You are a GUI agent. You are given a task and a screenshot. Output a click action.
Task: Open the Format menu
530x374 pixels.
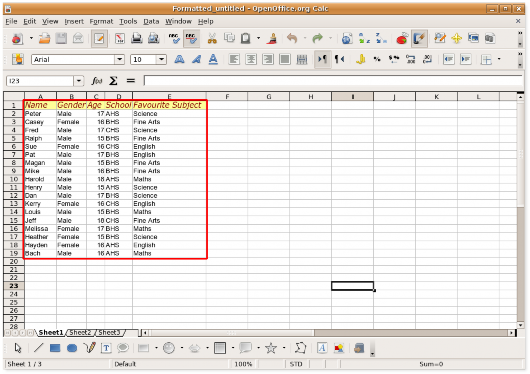pos(101,22)
